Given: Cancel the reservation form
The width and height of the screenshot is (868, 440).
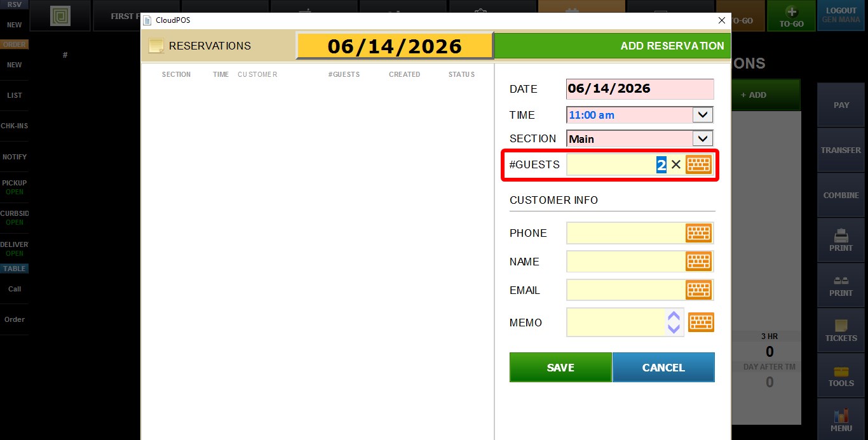Looking at the screenshot, I should point(663,368).
